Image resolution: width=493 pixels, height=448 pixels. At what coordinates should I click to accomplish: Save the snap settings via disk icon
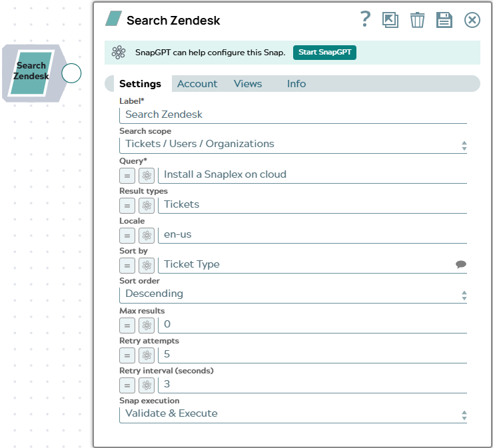point(444,20)
